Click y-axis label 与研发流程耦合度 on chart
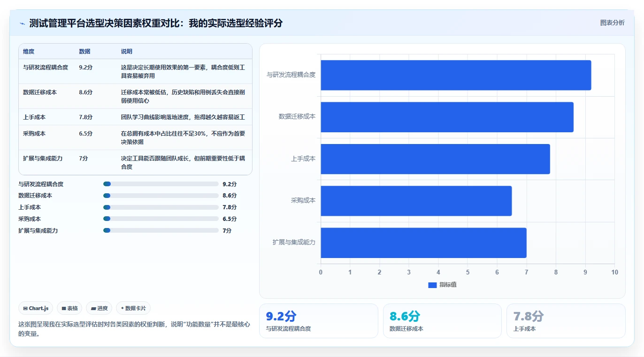 click(291, 75)
